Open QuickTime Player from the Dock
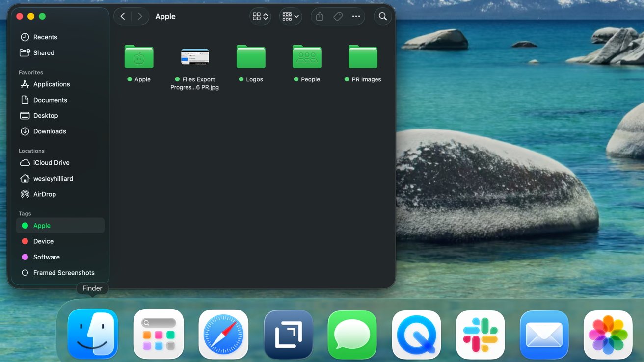 pyautogui.click(x=416, y=334)
